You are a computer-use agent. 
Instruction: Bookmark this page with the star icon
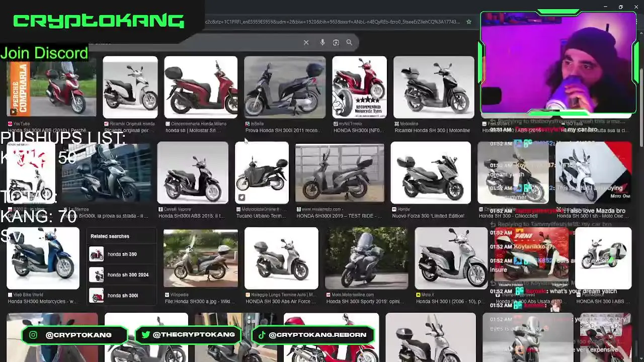(x=468, y=22)
